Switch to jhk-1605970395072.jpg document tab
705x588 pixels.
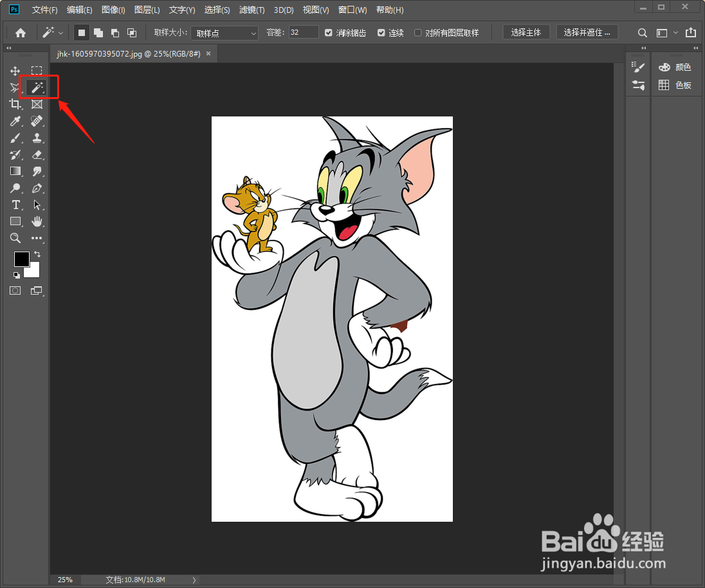pyautogui.click(x=128, y=54)
